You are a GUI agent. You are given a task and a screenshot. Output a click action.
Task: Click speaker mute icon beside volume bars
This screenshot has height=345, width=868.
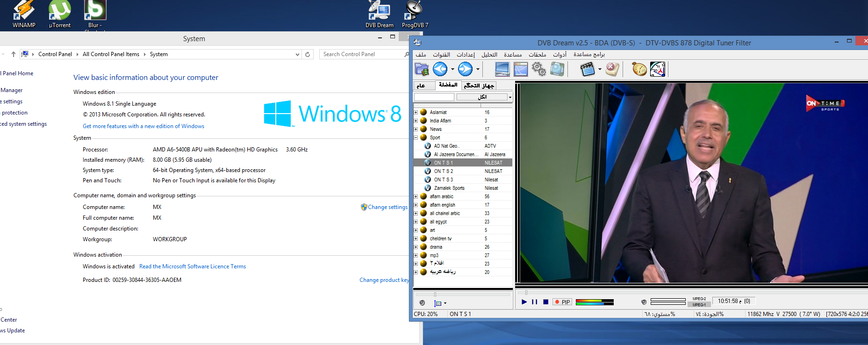pos(644,302)
